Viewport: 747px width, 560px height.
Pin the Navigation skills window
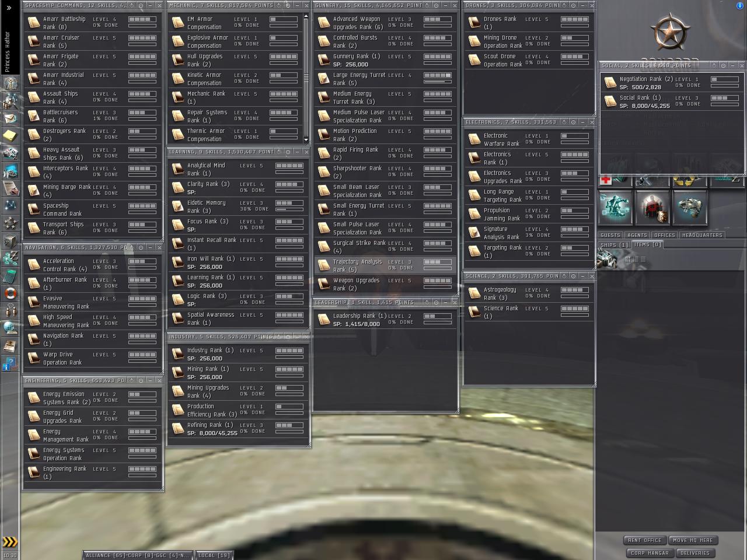tap(141, 247)
